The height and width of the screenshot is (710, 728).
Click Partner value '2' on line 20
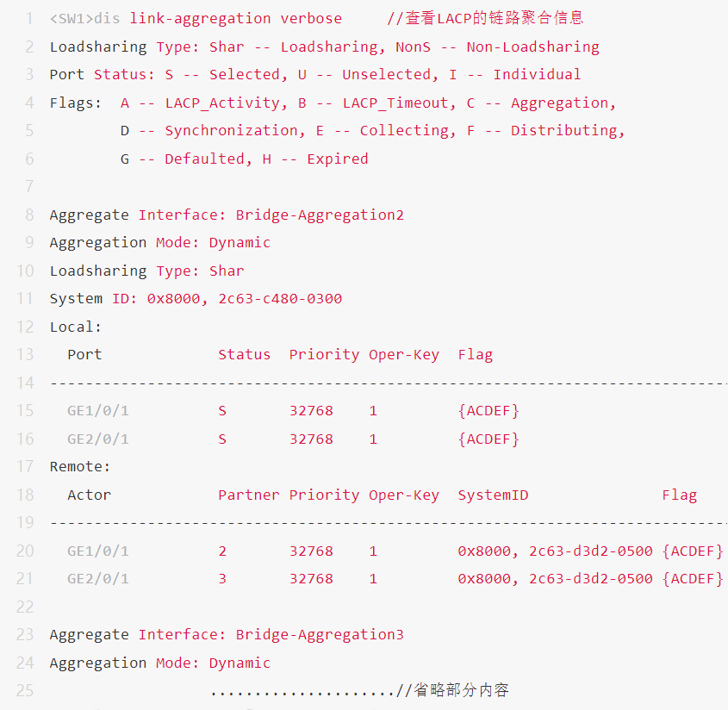click(222, 551)
